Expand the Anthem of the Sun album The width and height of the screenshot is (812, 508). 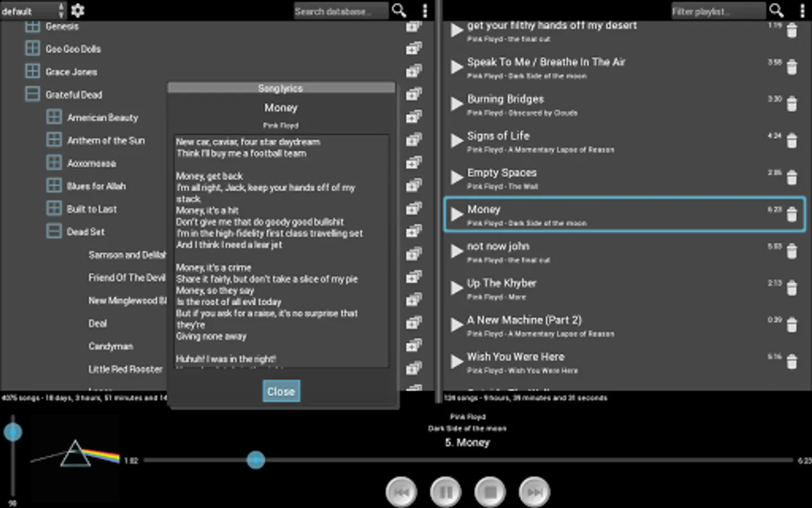(x=54, y=139)
